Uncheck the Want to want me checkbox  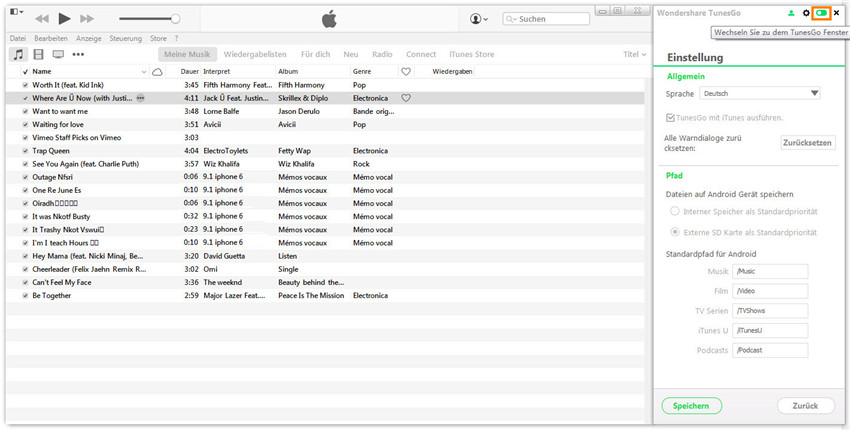25,112
